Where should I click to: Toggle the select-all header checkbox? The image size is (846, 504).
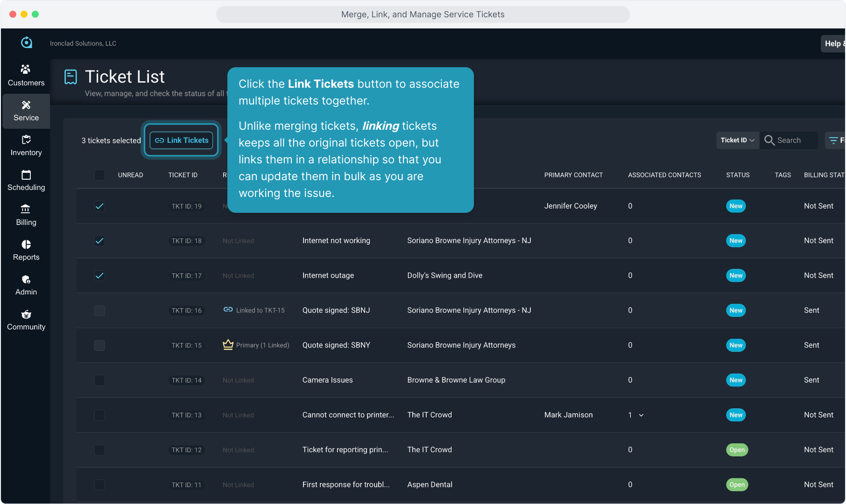coord(99,175)
